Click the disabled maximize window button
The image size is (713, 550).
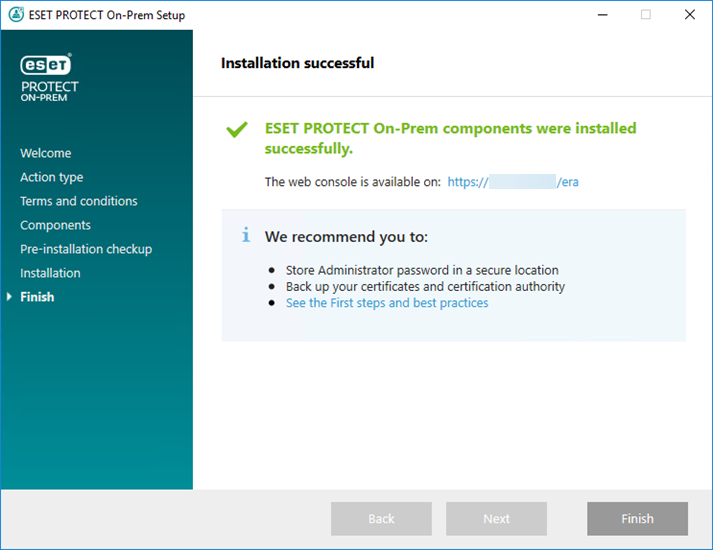[645, 15]
